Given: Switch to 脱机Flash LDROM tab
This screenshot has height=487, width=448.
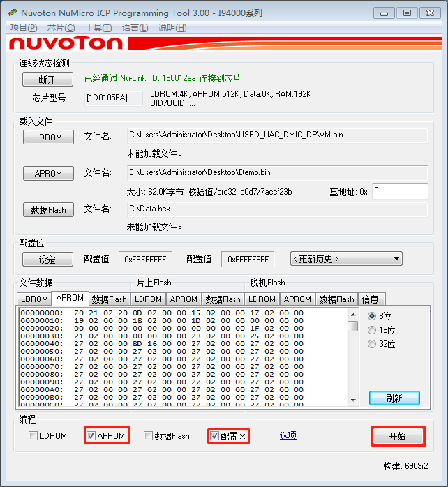Looking at the screenshot, I should 262,299.
